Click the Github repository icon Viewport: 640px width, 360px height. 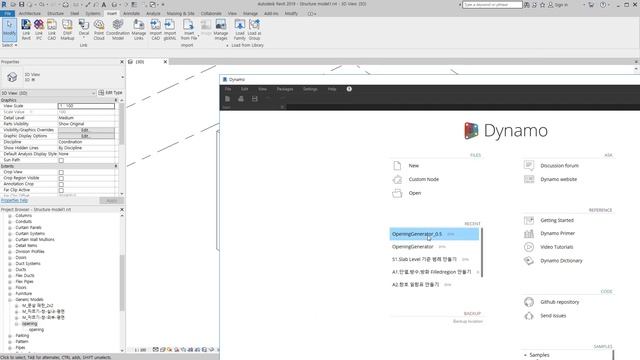(529, 302)
